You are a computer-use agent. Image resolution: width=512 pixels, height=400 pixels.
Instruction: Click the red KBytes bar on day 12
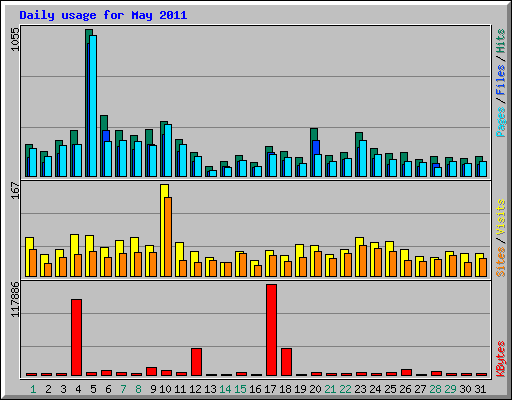pos(196,362)
